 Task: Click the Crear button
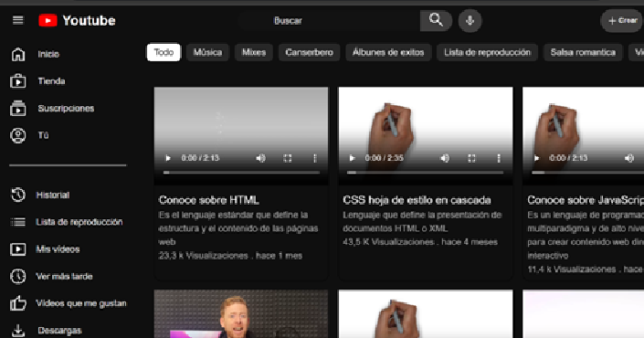[x=622, y=20]
